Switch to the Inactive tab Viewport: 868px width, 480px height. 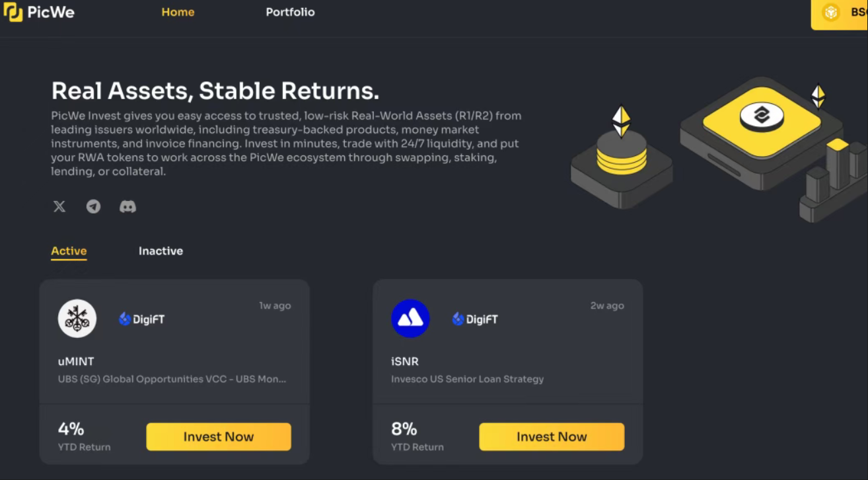pyautogui.click(x=161, y=251)
